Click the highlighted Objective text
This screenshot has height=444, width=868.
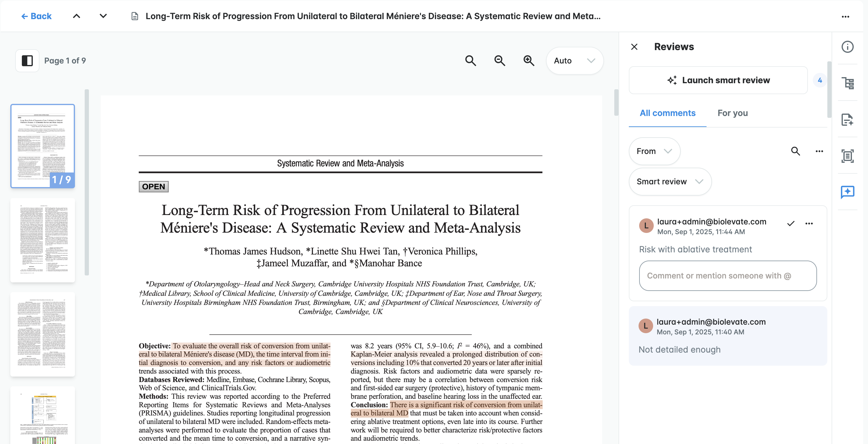[235, 354]
